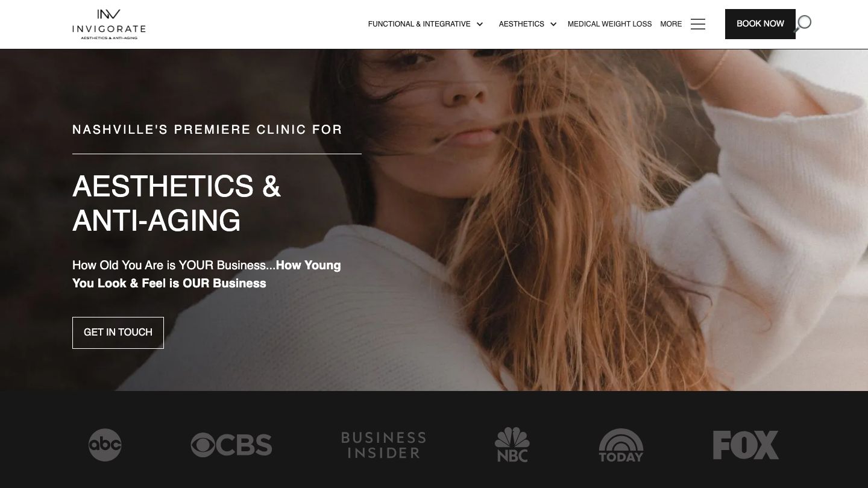Click the Invigorate logo in the header
Image resolution: width=868 pixels, height=488 pixels.
pos(109,24)
